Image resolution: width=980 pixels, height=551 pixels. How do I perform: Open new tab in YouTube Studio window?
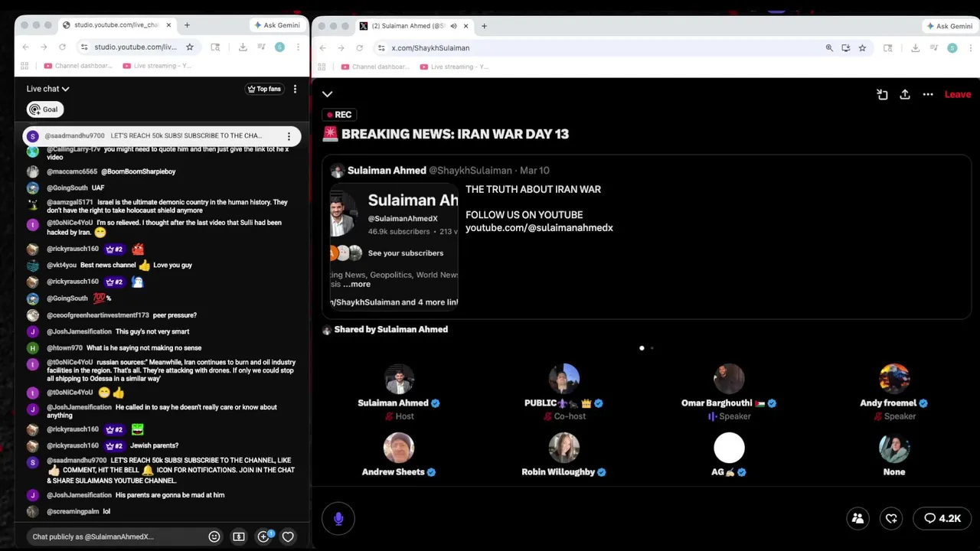[x=187, y=25]
